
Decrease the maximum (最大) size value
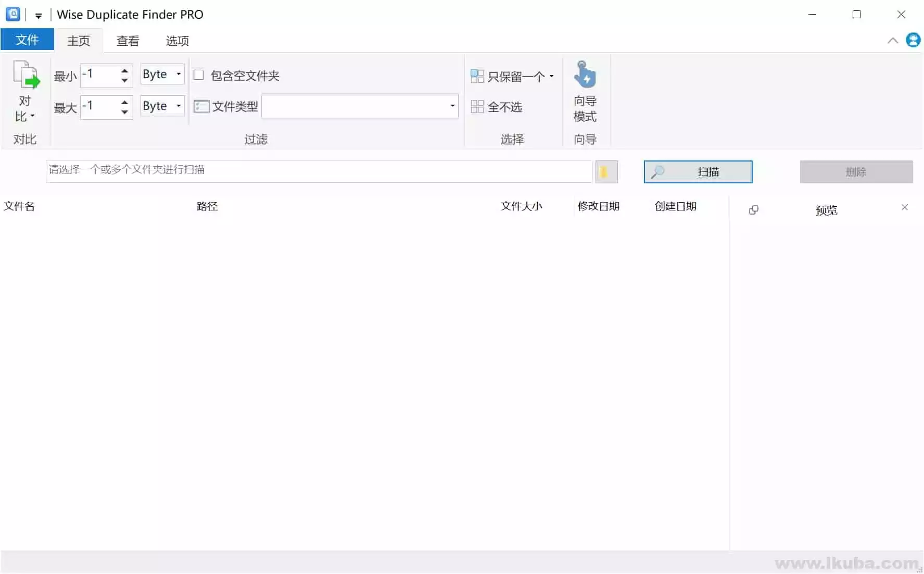124,111
